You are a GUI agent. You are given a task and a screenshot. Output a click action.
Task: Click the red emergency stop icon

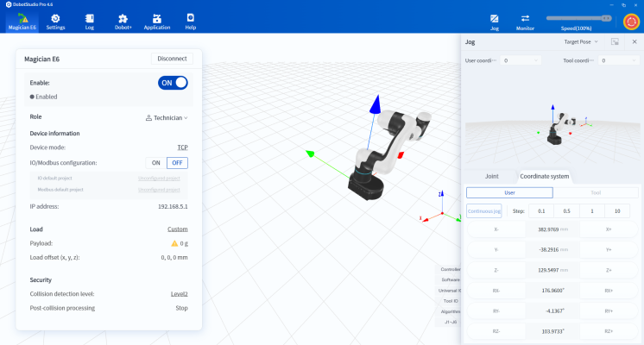[631, 22]
